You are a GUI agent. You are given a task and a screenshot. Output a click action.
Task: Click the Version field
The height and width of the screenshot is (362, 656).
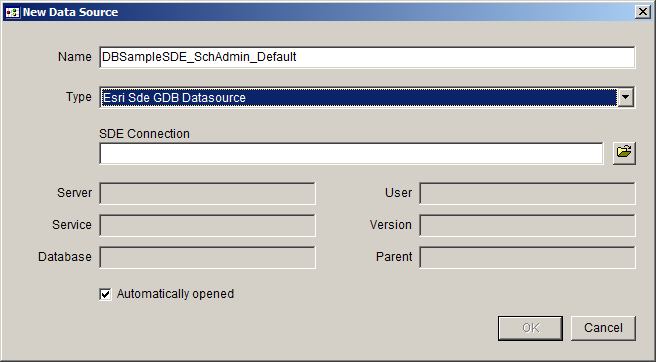pyautogui.click(x=528, y=226)
